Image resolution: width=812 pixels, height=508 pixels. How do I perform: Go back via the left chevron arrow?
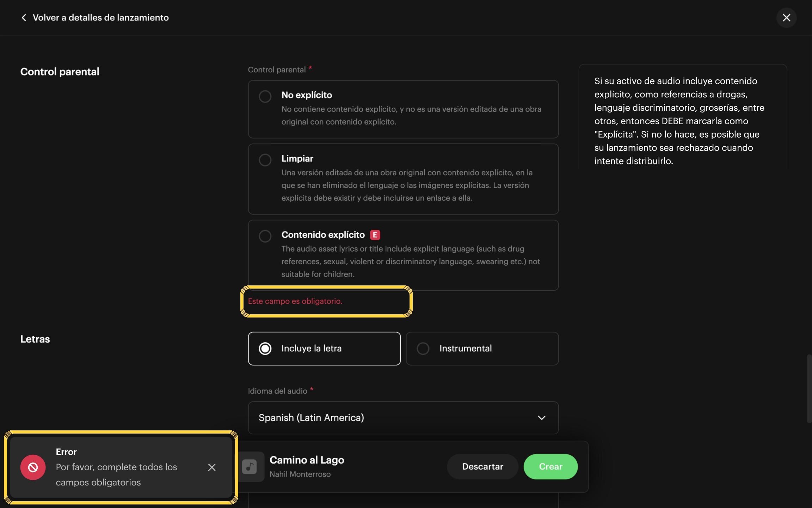[24, 18]
